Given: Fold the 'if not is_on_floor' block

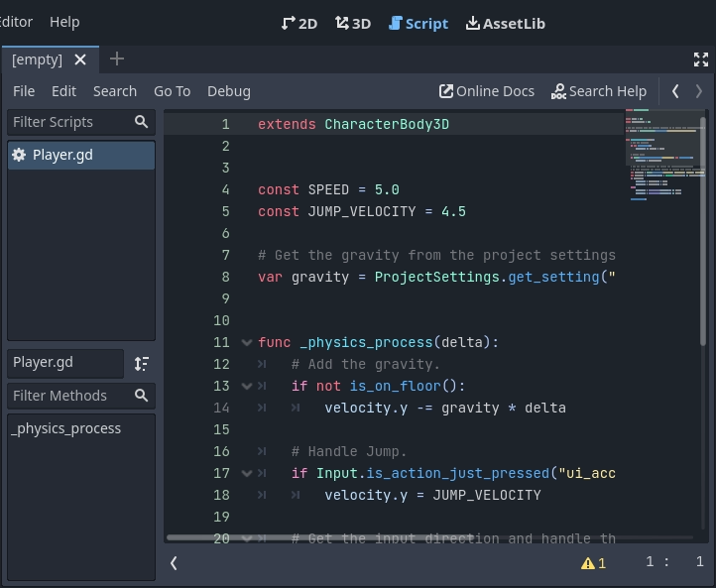Looking at the screenshot, I should [x=246, y=386].
